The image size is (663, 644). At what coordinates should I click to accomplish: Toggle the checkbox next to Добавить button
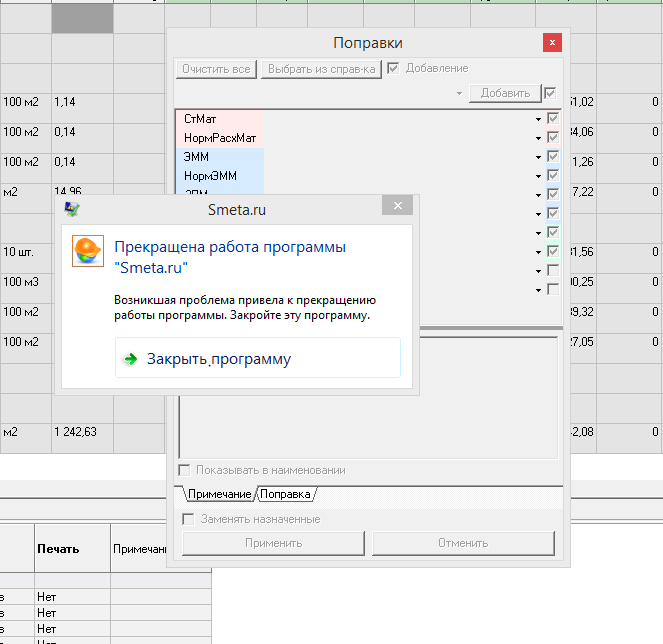pos(550,93)
